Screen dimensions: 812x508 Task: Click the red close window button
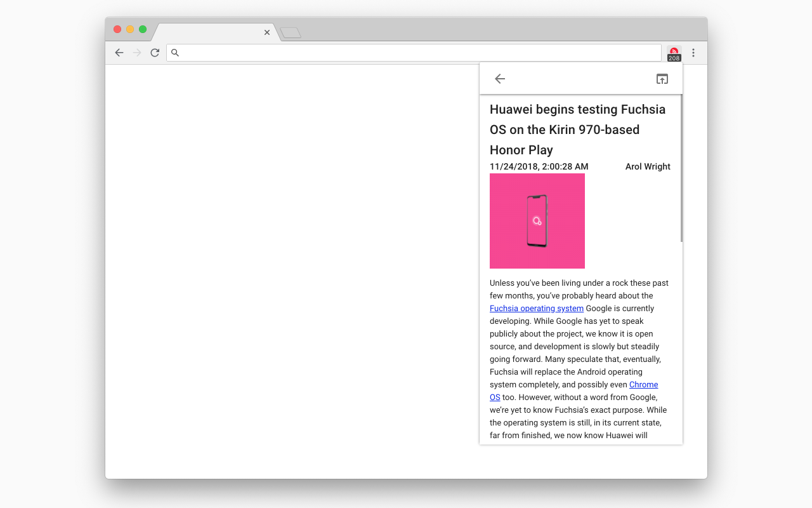[x=117, y=29]
